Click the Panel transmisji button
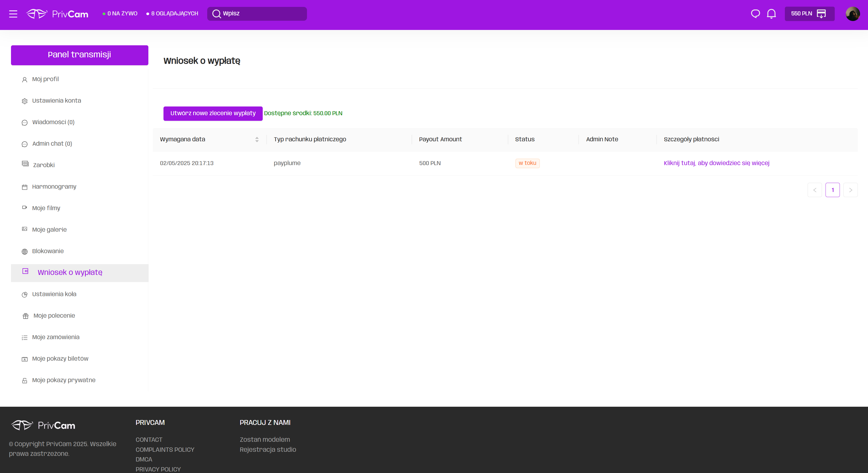This screenshot has height=473, width=868. (79, 55)
